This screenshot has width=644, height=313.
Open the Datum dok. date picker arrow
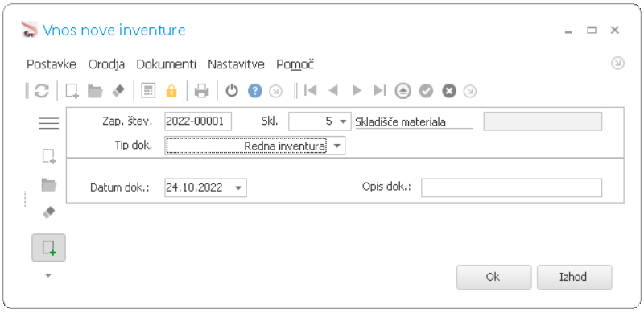click(x=238, y=187)
